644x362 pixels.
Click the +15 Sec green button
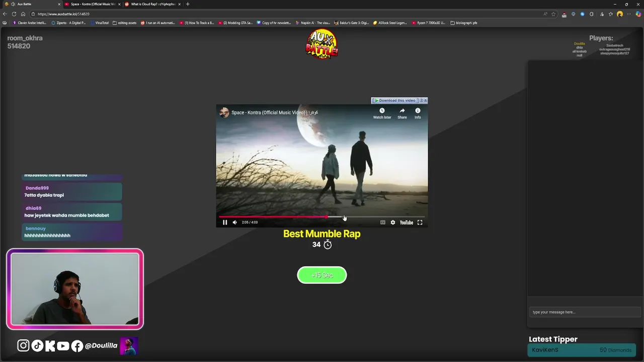tap(322, 275)
